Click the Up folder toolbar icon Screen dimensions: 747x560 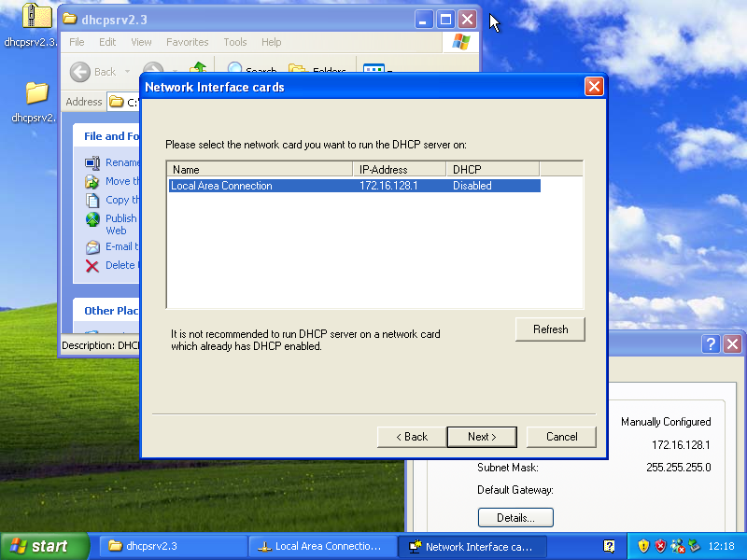(198, 71)
